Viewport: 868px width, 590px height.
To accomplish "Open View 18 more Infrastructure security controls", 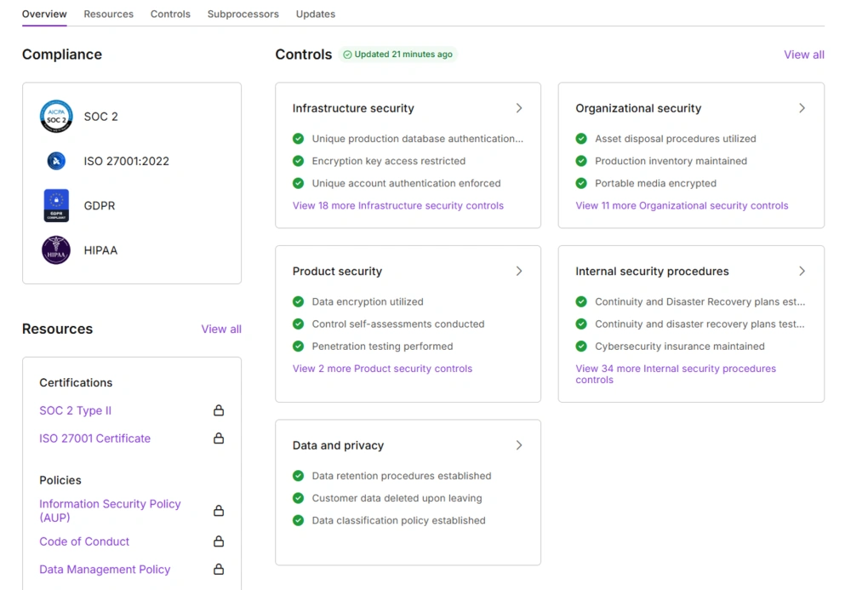I will coord(398,205).
